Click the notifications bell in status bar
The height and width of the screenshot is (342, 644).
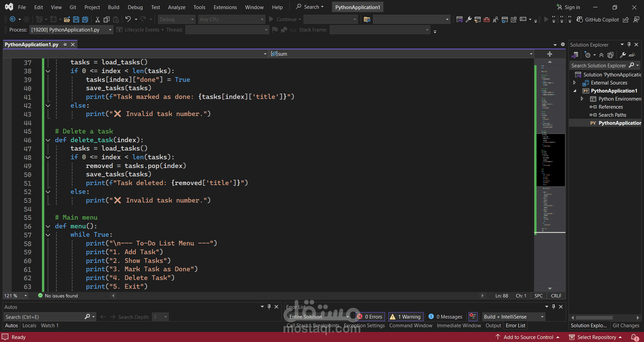[x=634, y=337]
